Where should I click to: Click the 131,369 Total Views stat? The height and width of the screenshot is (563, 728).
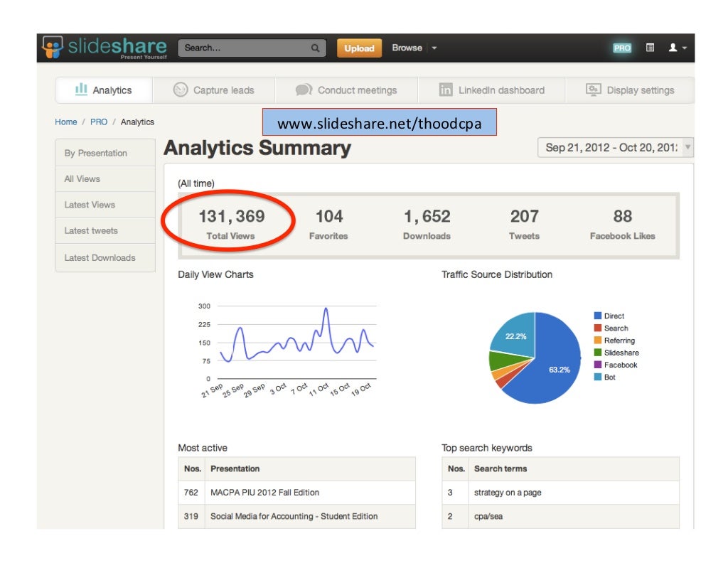[231, 224]
